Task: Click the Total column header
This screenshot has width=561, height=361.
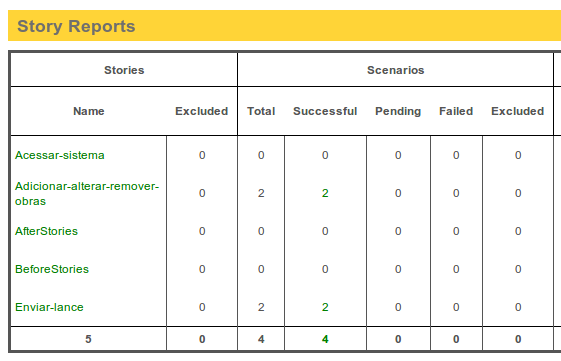Action: [x=261, y=111]
